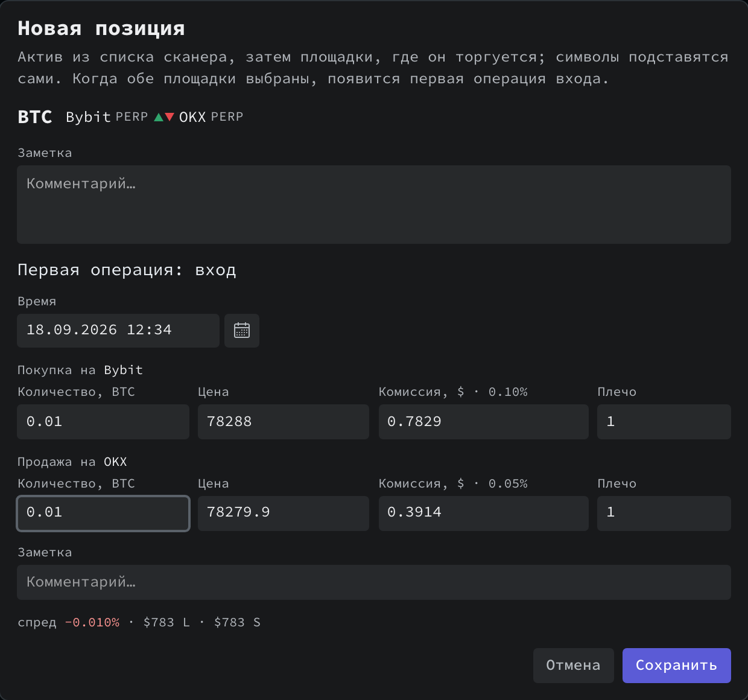Click the "Время" field label
The image size is (748, 700).
[x=37, y=301]
